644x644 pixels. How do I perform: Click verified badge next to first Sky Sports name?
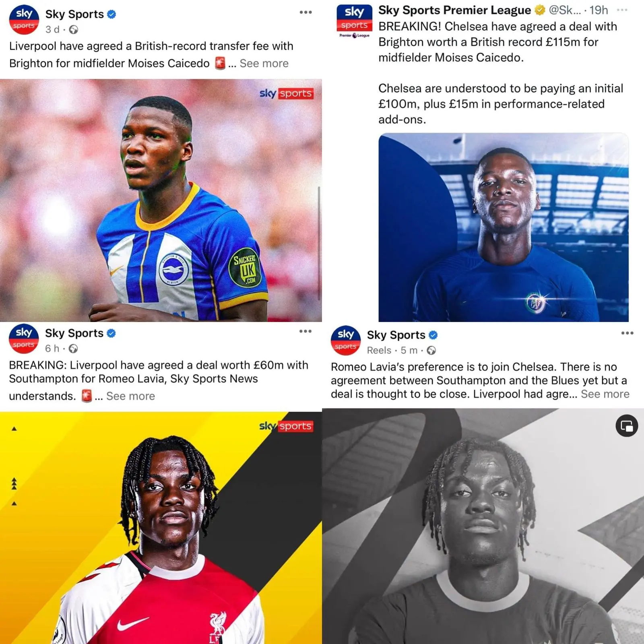(x=112, y=14)
